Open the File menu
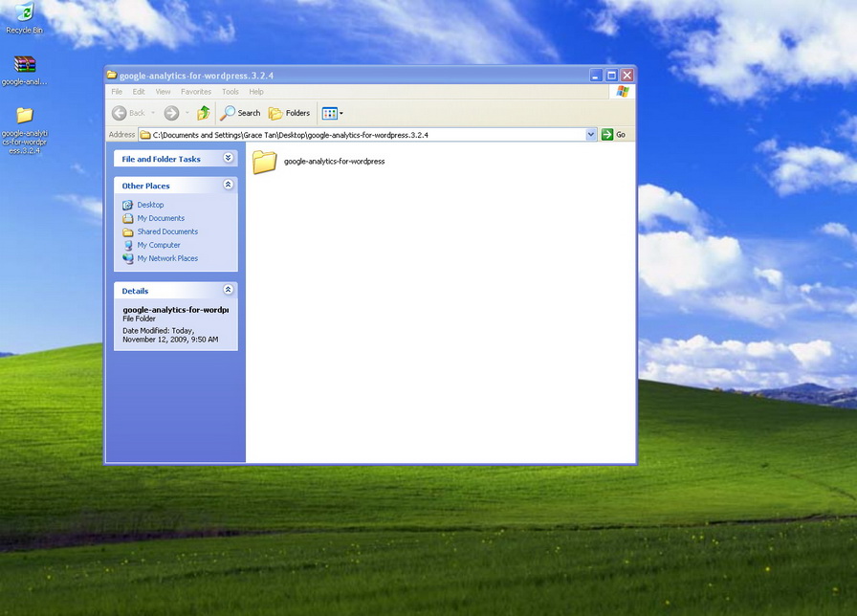 [x=117, y=92]
